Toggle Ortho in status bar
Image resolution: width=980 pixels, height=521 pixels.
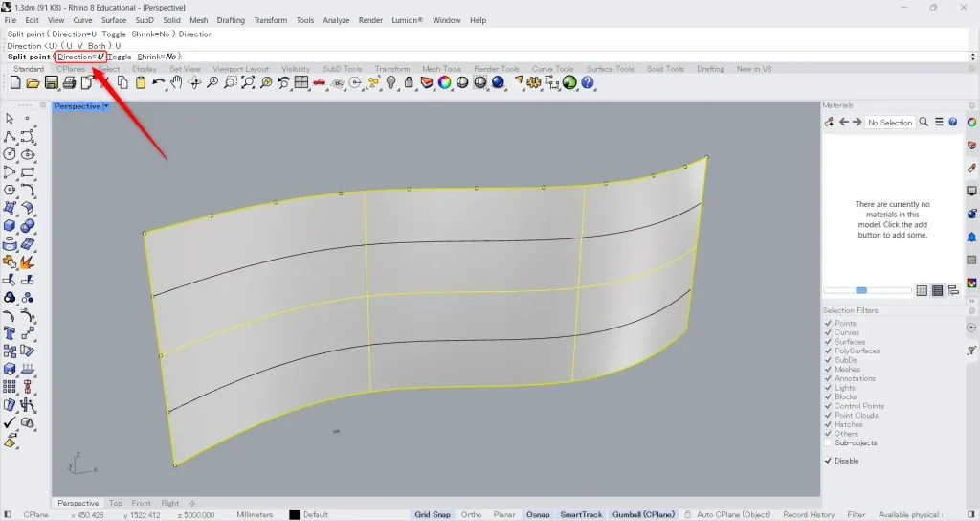point(471,514)
